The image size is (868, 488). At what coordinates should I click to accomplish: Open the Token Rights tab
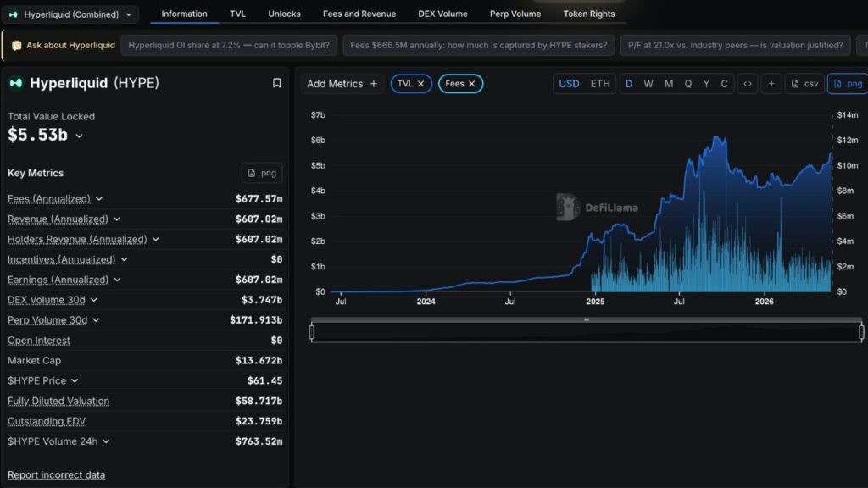click(x=589, y=14)
